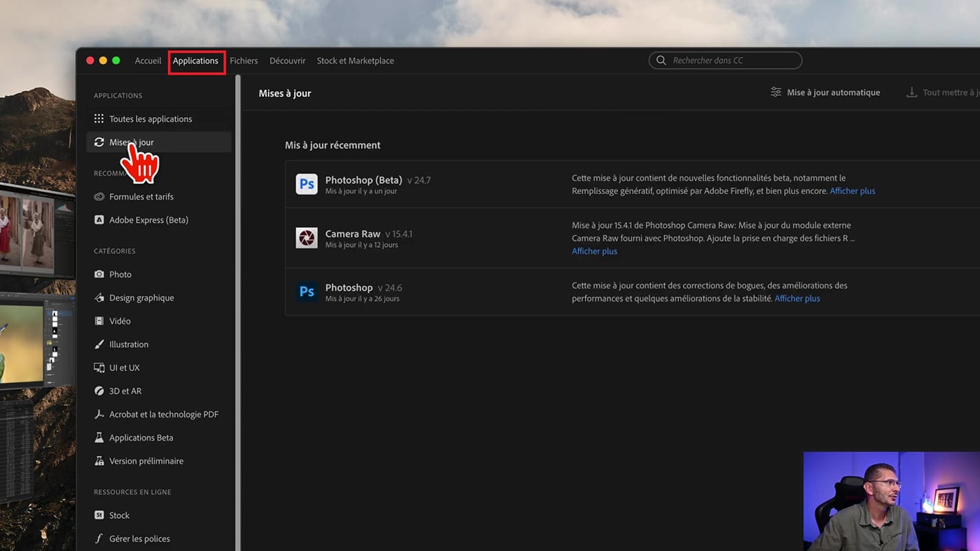Choose the UI et UX category
Screen dimensions: 980x551
point(159,368)
